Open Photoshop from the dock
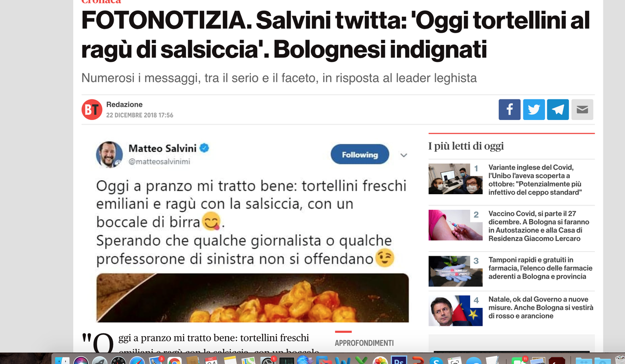The height and width of the screenshot is (364, 625). click(x=398, y=361)
